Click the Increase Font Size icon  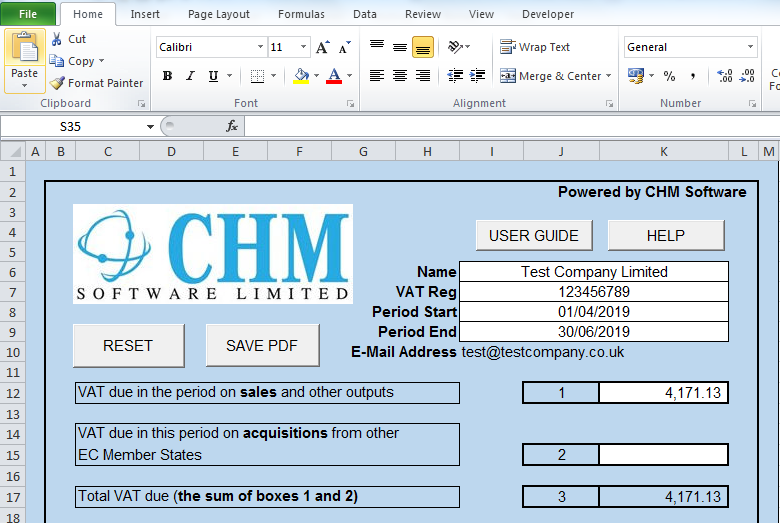click(322, 47)
